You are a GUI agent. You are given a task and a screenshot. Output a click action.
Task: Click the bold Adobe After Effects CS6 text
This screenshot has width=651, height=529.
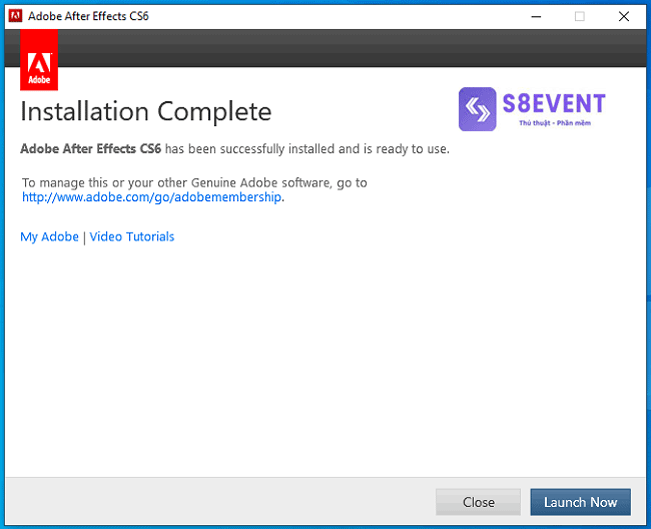click(x=91, y=149)
